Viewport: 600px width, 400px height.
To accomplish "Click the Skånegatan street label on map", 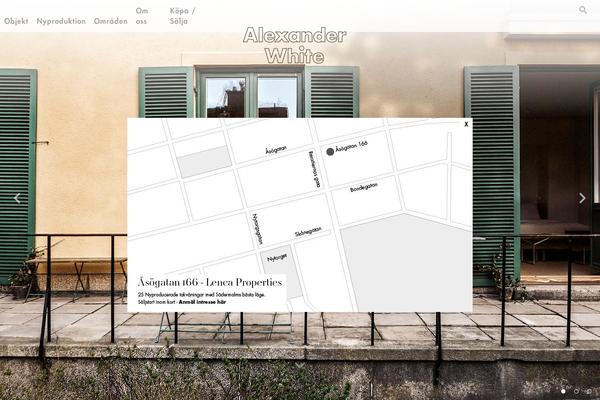I will point(308,232).
